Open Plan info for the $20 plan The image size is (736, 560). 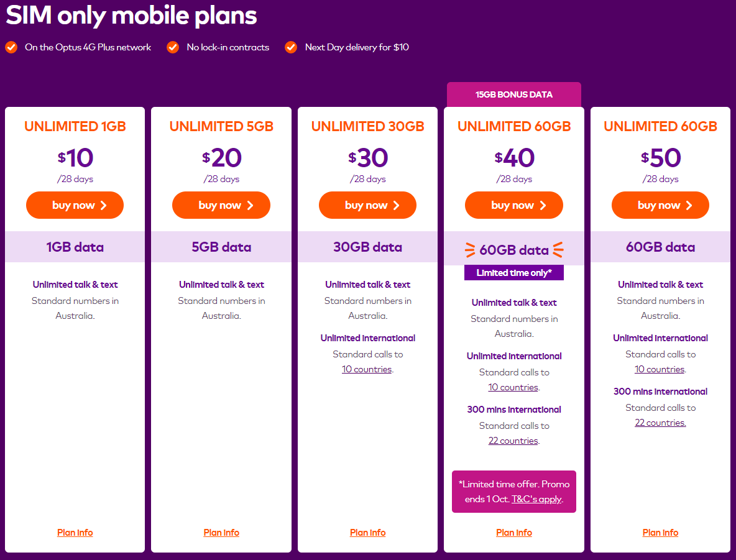coord(221,533)
